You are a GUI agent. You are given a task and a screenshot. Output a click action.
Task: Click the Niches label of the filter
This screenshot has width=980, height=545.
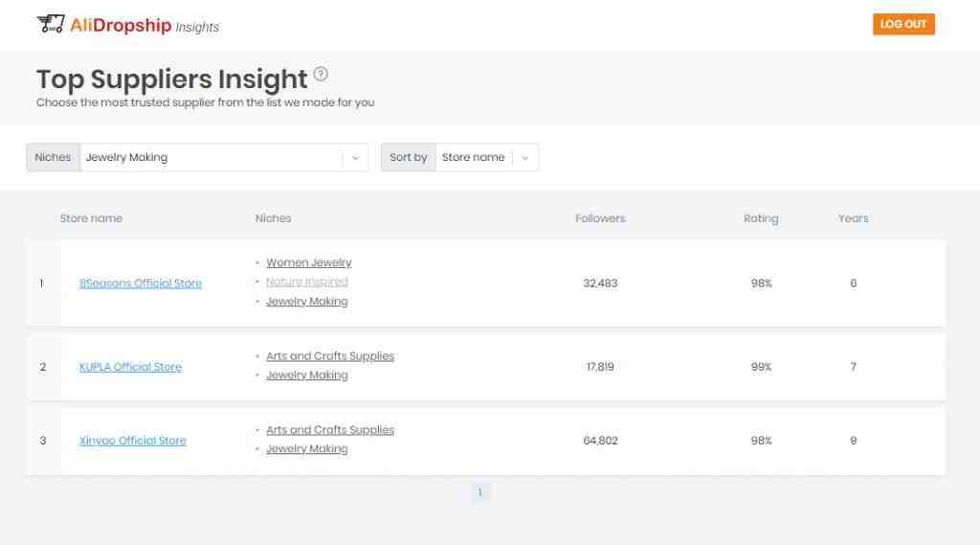[x=54, y=158]
